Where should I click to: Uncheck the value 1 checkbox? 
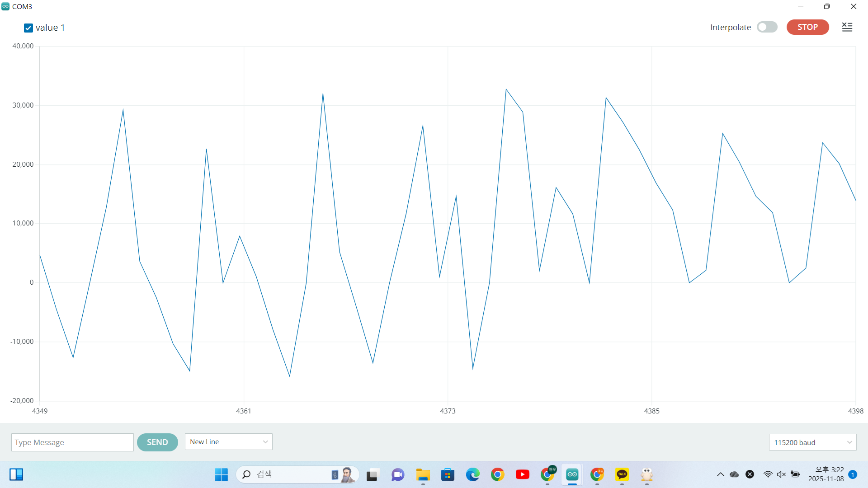click(x=28, y=28)
